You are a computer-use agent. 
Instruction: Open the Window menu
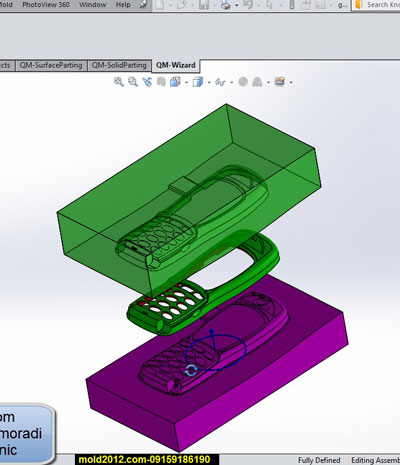(93, 5)
